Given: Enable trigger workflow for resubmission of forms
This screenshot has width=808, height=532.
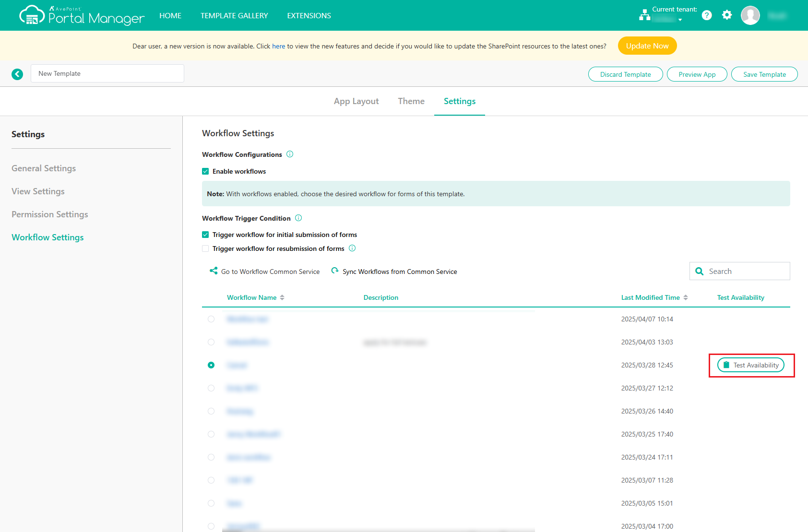Looking at the screenshot, I should click(205, 248).
